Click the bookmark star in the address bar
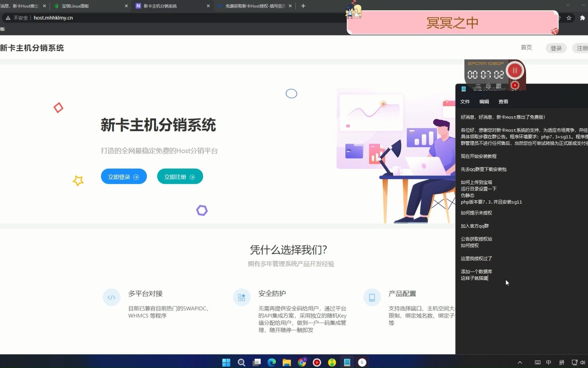 coord(569,18)
